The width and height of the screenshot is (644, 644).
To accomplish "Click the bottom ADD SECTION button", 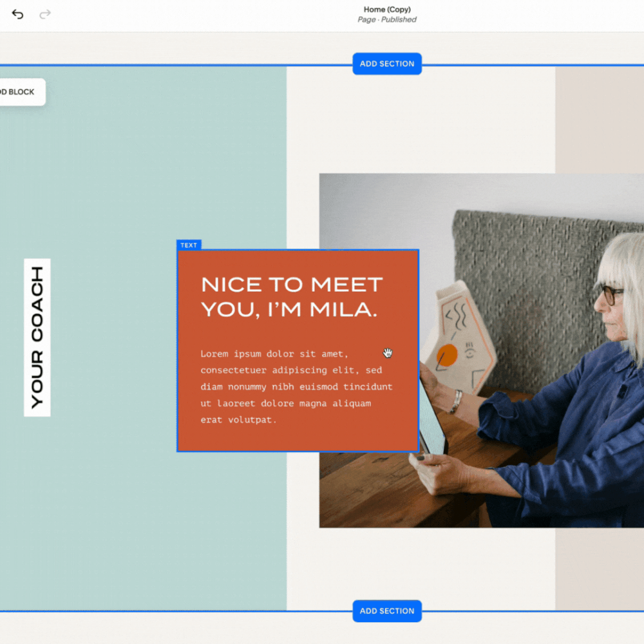I will 387,611.
